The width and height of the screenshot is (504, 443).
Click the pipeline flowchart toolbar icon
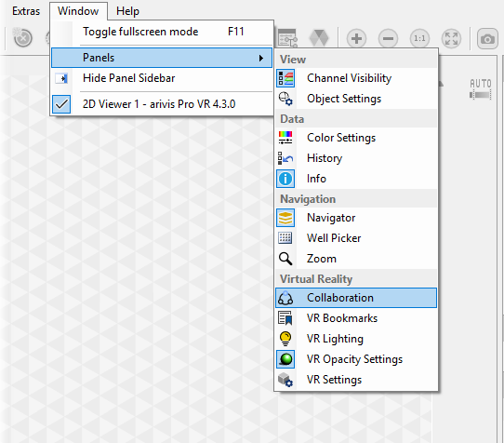287,38
